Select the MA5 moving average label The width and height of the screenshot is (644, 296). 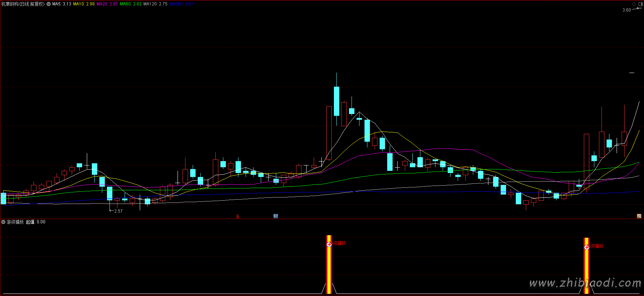point(62,4)
